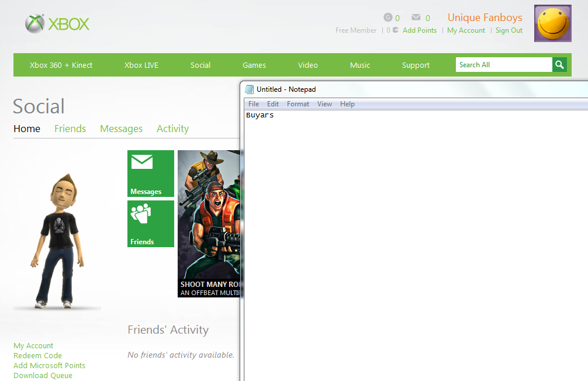The image size is (588, 381).
Task: Open the green Messages tile
Action: pyautogui.click(x=151, y=173)
